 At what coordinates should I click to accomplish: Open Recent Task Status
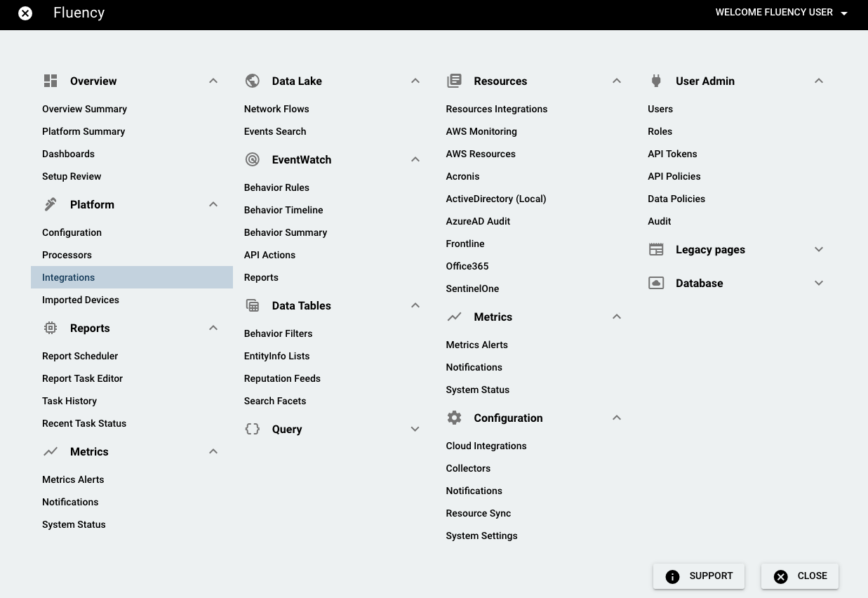pos(84,423)
